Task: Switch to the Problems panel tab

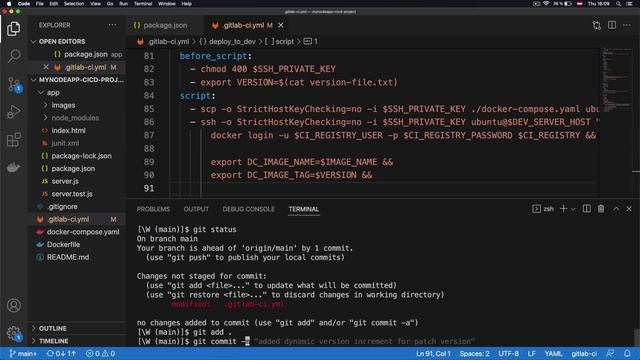Action: 153,209
